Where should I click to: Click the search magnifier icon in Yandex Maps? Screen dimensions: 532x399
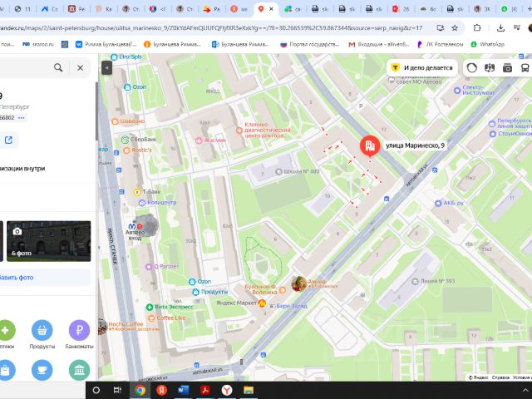(x=58, y=68)
